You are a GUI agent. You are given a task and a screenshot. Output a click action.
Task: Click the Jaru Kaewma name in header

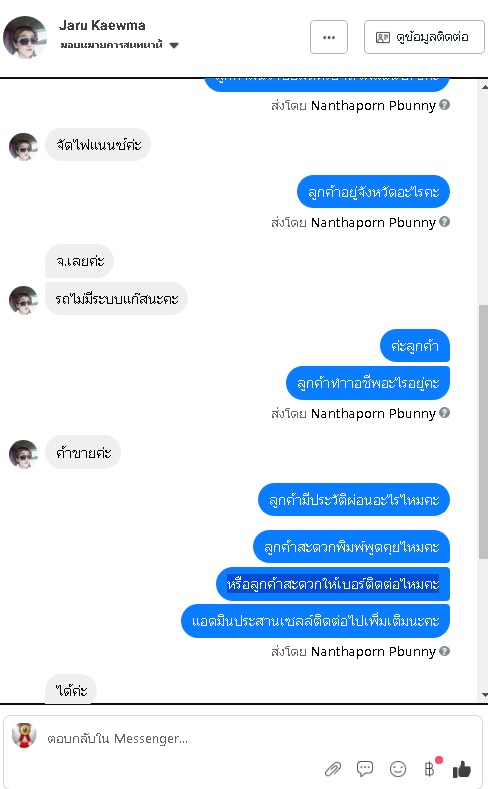102,25
